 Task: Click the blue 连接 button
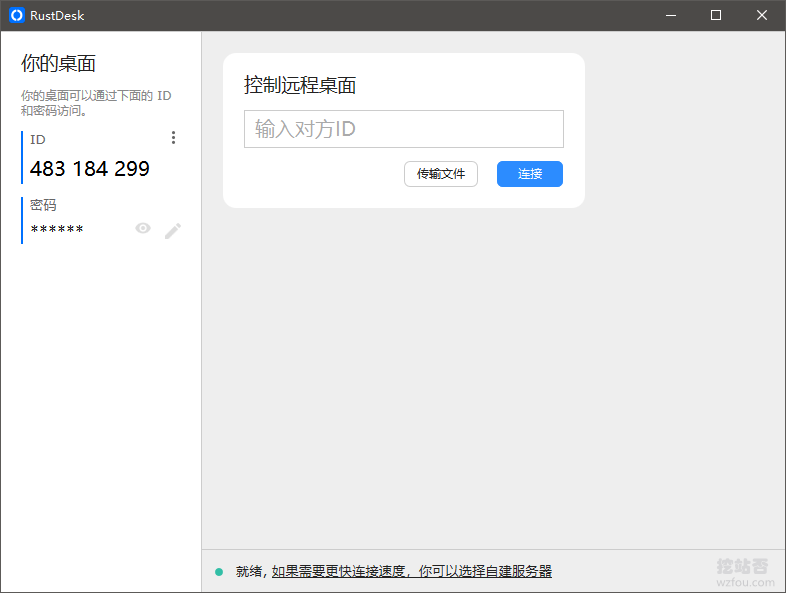[530, 174]
